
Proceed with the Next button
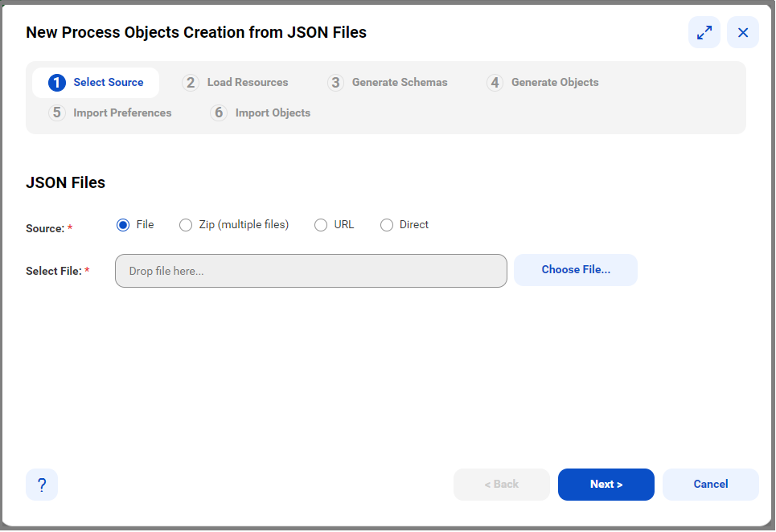(606, 485)
